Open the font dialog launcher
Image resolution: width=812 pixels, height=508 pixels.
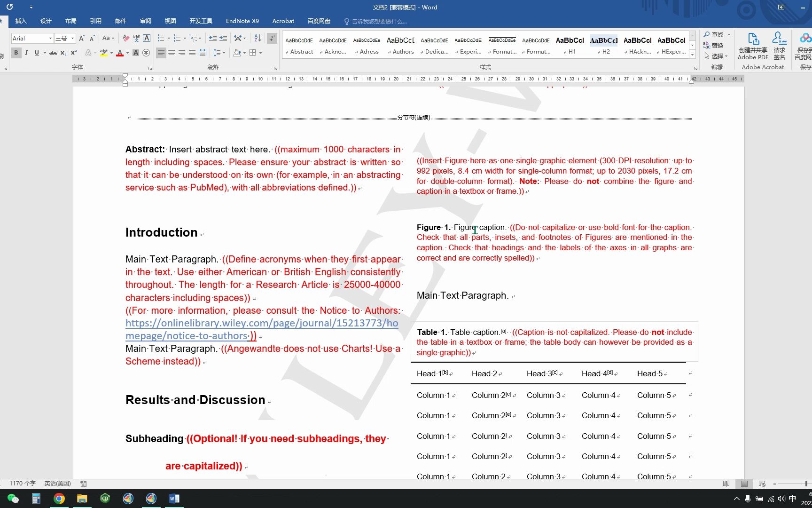click(x=150, y=68)
